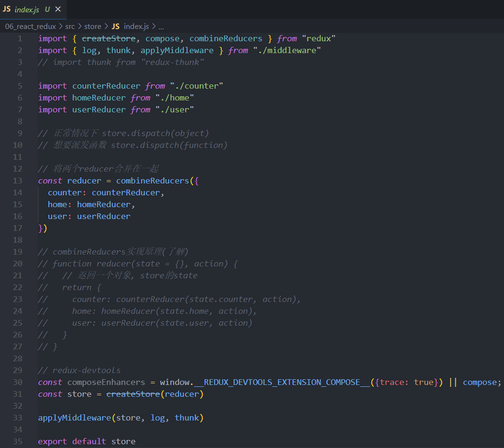Screen dimensions: 504x448
Task: Click line number 1 in gutter
Action: point(19,38)
